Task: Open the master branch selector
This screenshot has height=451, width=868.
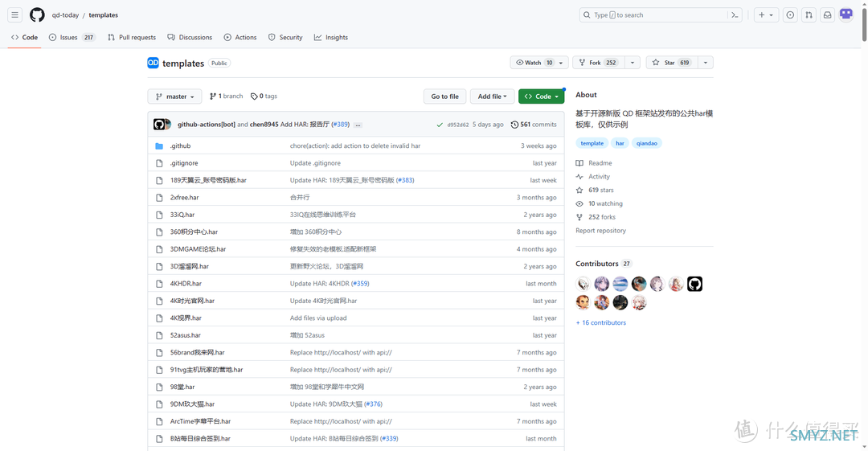Action: 174,96
